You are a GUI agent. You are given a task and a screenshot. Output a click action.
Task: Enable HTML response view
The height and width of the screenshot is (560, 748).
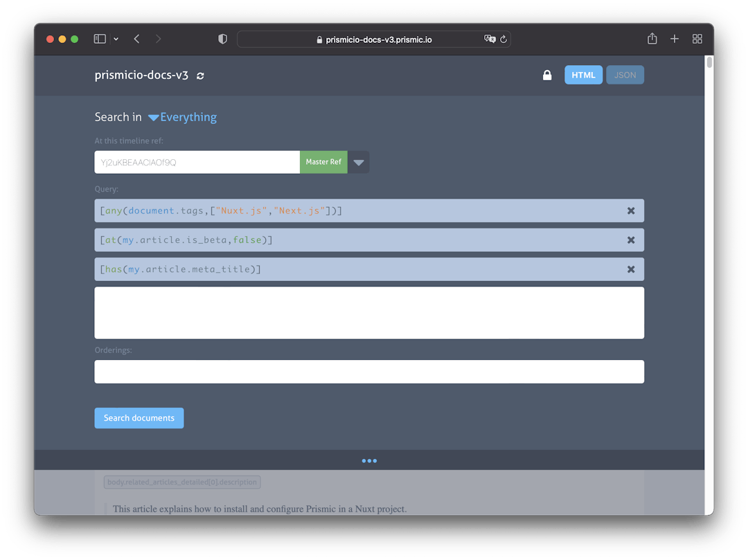point(583,74)
